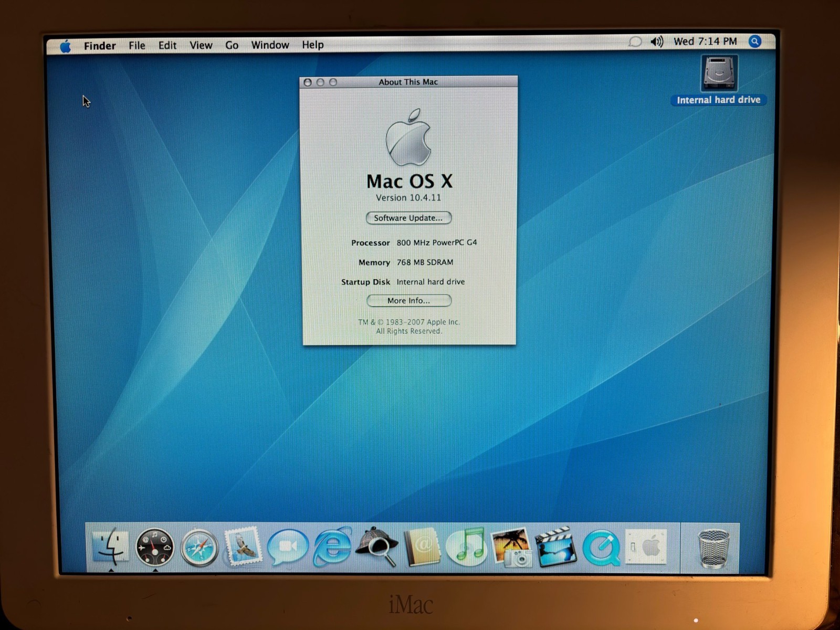Image resolution: width=840 pixels, height=630 pixels.
Task: Open Address Book in the dock
Action: (422, 548)
